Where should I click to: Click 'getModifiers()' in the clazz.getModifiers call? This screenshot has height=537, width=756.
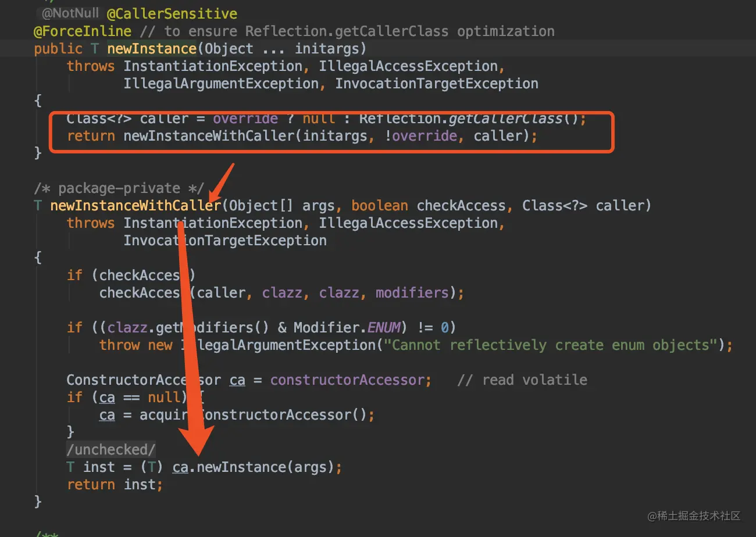pos(212,327)
